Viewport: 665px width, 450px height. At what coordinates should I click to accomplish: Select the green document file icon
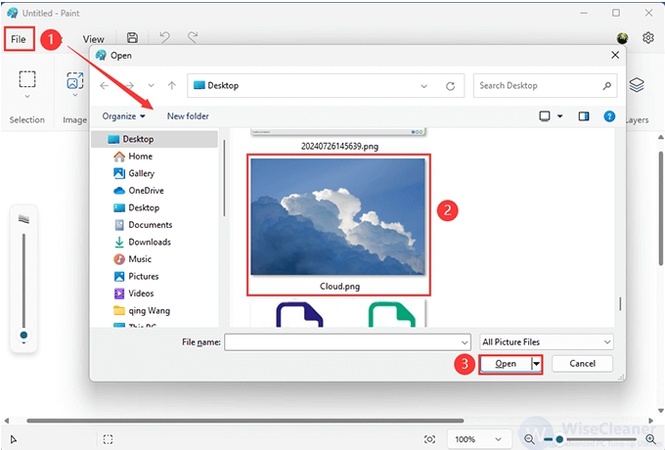pos(392,314)
